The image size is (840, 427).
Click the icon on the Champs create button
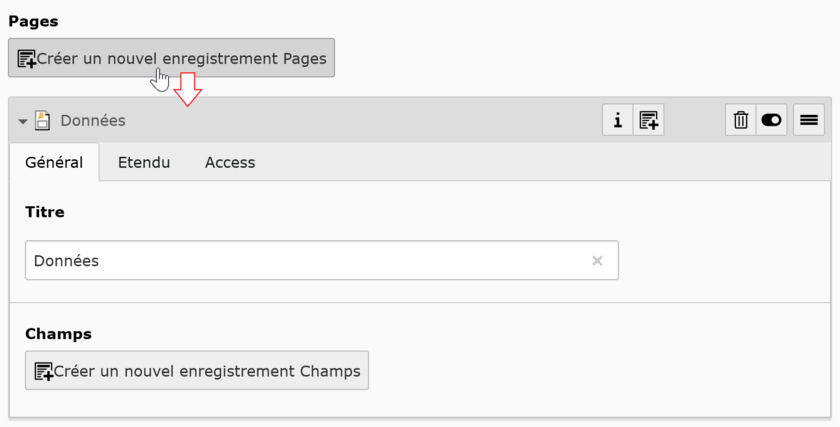44,371
